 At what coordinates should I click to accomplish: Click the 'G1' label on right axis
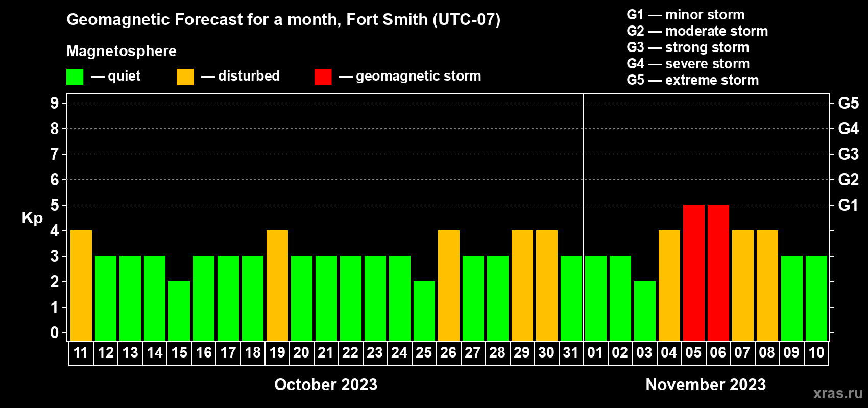tap(848, 205)
